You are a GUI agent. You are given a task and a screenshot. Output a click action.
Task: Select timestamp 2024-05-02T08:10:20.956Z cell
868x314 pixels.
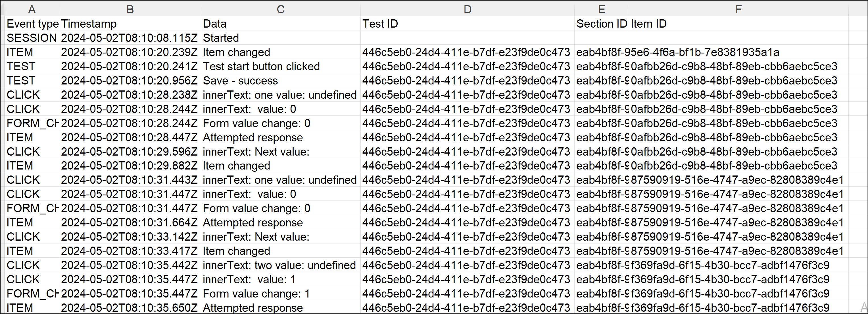[x=130, y=80]
